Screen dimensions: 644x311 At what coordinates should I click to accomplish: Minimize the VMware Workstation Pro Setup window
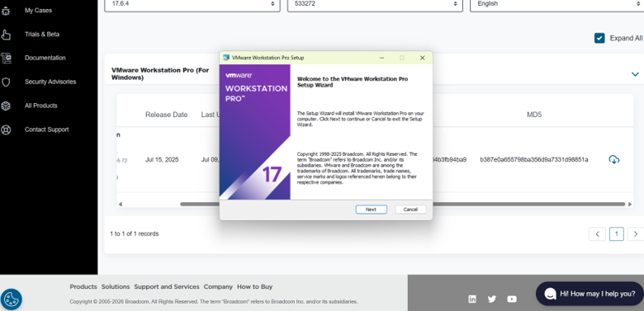point(381,58)
